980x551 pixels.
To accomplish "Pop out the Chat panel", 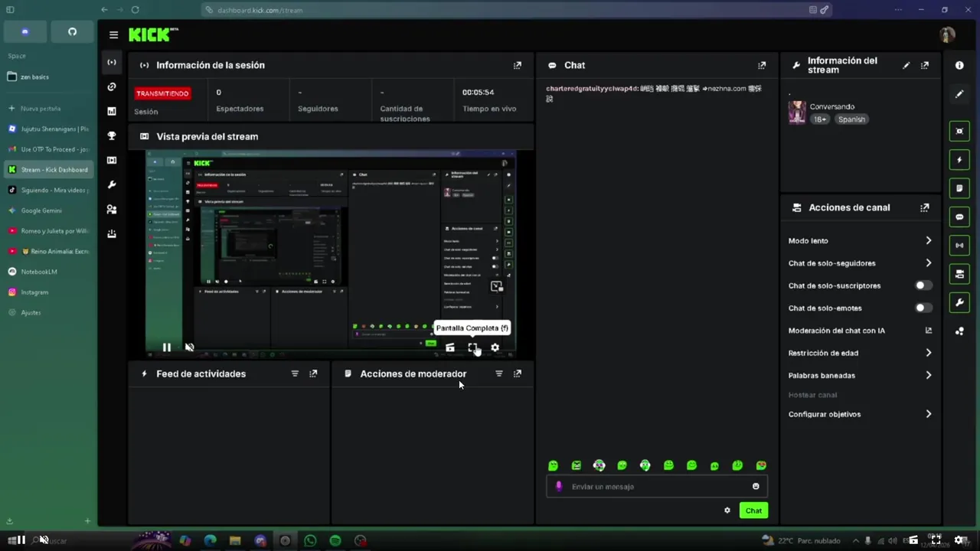I will [x=762, y=65].
